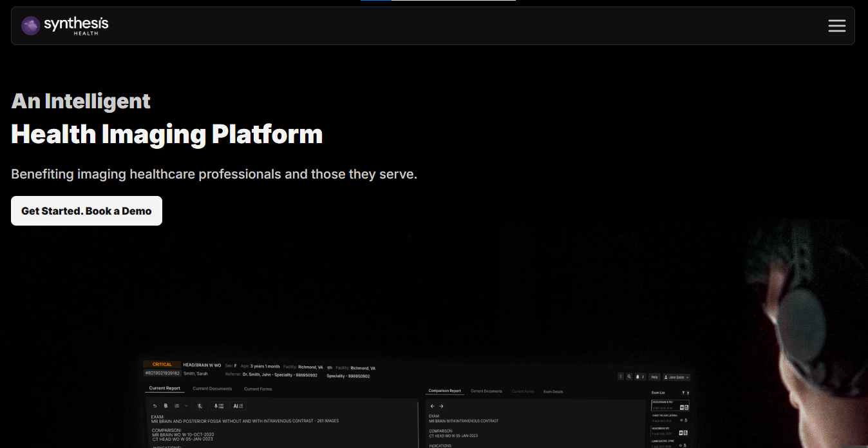Open the hamburger navigation menu

[836, 26]
